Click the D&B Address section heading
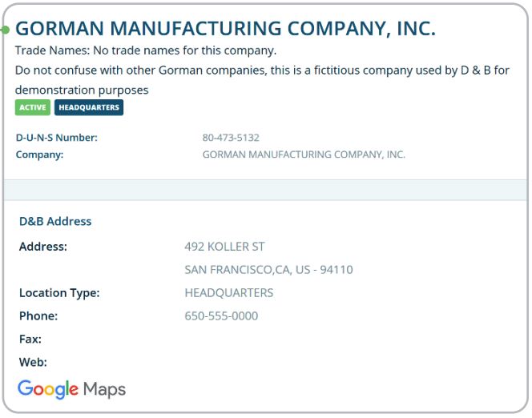 (55, 221)
